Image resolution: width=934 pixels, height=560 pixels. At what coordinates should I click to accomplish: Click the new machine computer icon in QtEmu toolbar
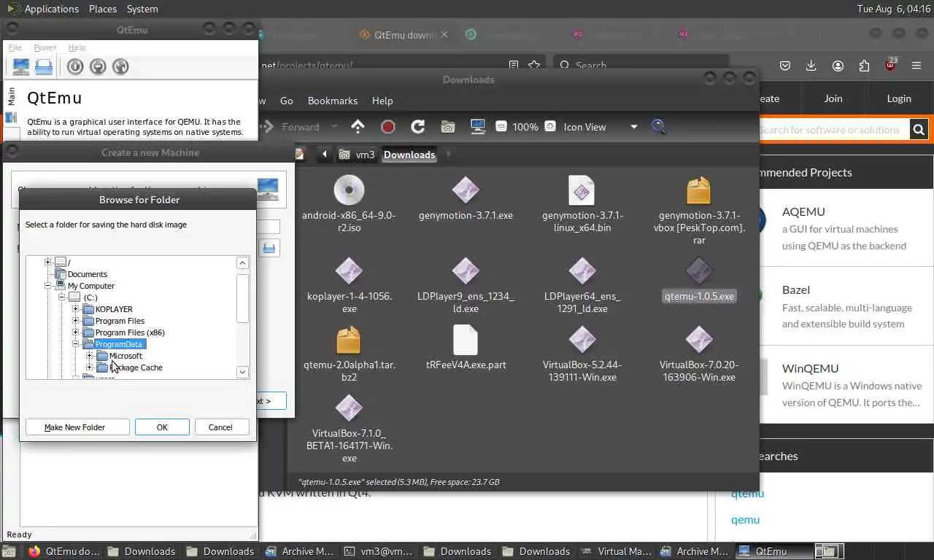(21, 67)
